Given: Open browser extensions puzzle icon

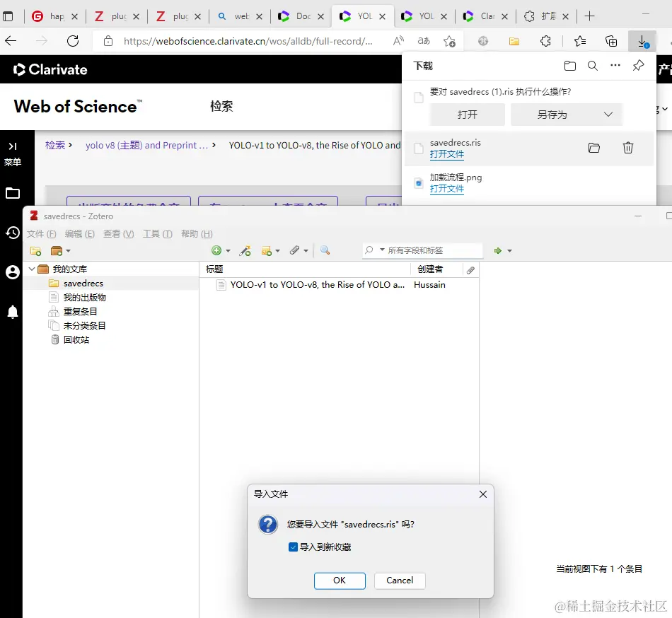Looking at the screenshot, I should [x=545, y=41].
